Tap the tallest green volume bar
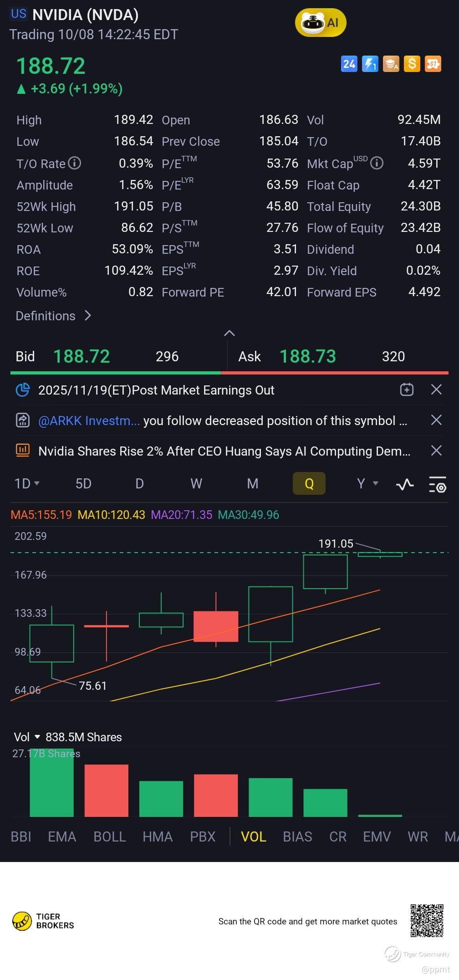 click(52, 782)
